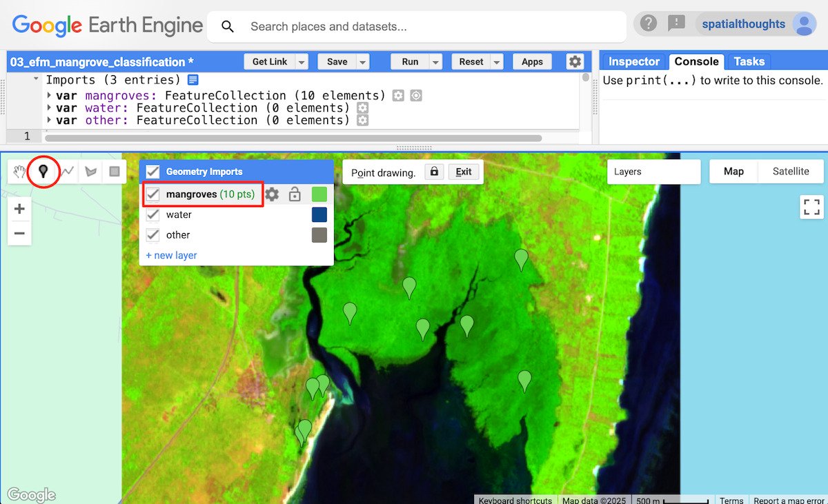828x504 pixels.
Task: Uncheck the mangroves layer checkbox
Action: click(153, 194)
